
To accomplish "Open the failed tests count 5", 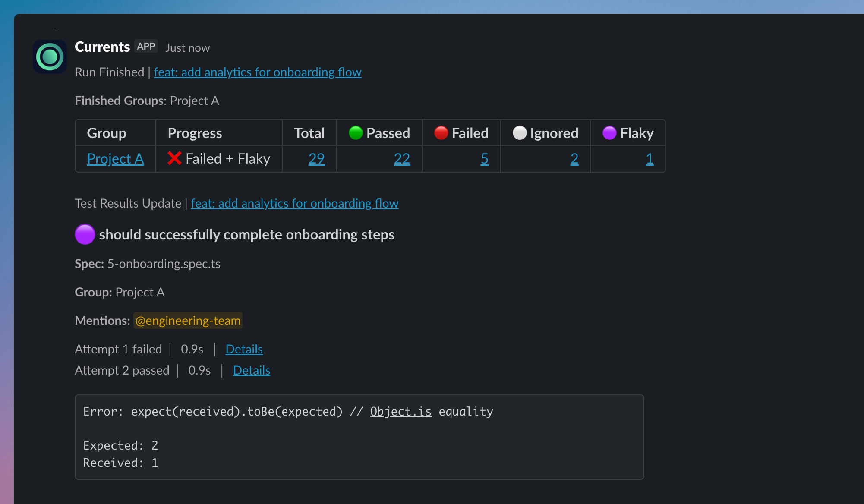I will pyautogui.click(x=485, y=159).
